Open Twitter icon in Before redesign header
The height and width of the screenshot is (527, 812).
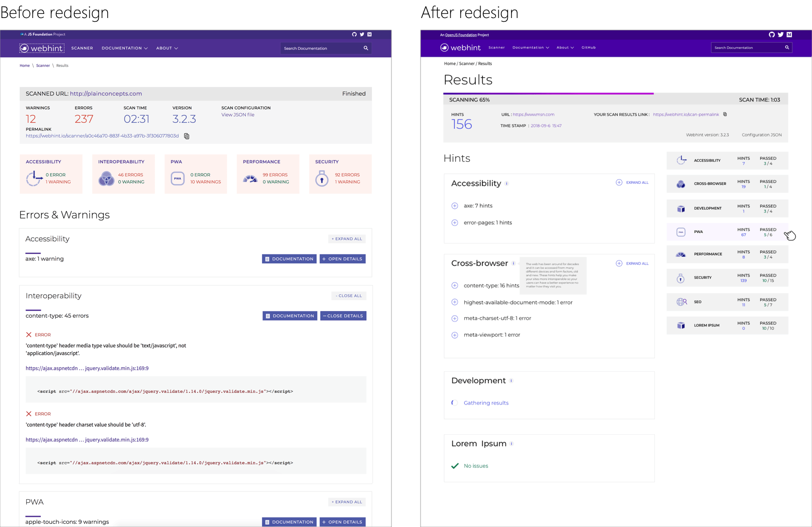click(x=362, y=34)
